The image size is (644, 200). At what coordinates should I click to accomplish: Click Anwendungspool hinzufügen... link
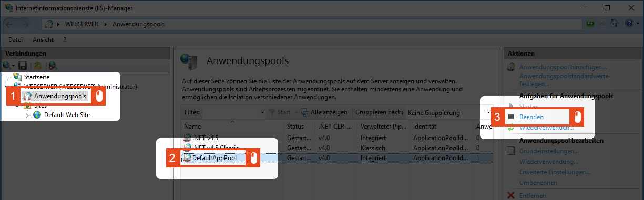pyautogui.click(x=563, y=67)
